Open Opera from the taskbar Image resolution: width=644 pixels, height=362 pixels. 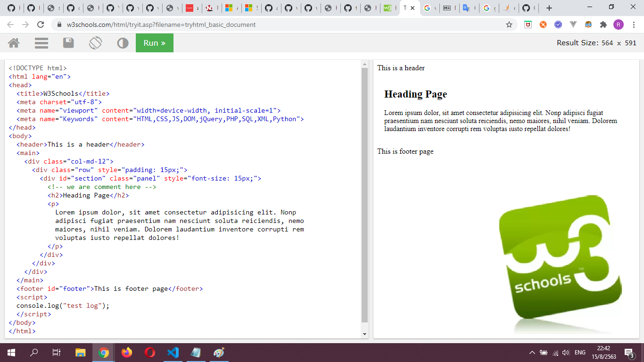coord(149,353)
